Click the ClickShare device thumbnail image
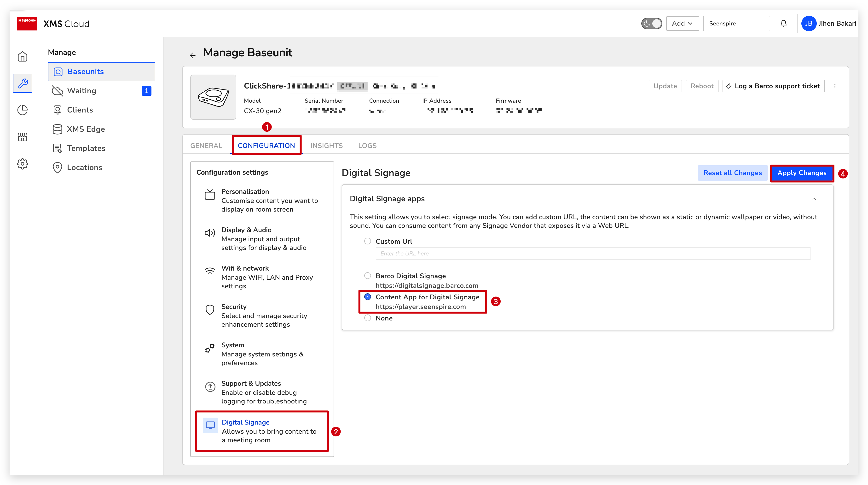This screenshot has height=485, width=868. [213, 97]
